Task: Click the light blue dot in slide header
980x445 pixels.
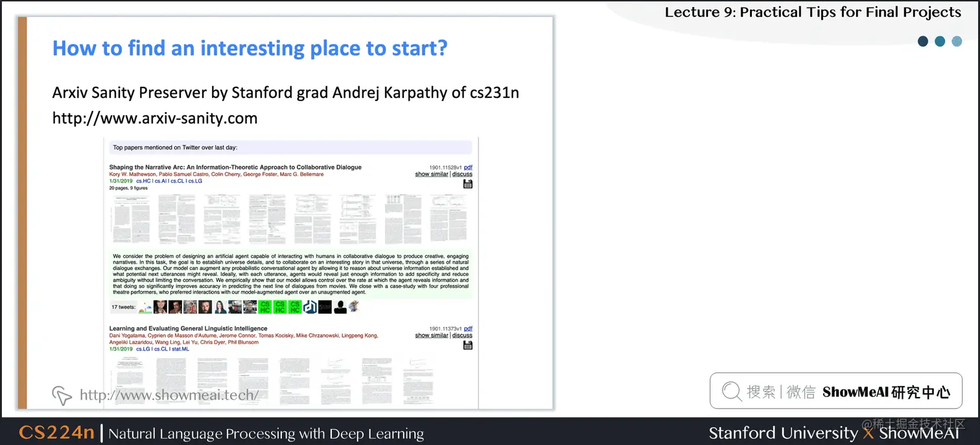Action: click(x=957, y=41)
